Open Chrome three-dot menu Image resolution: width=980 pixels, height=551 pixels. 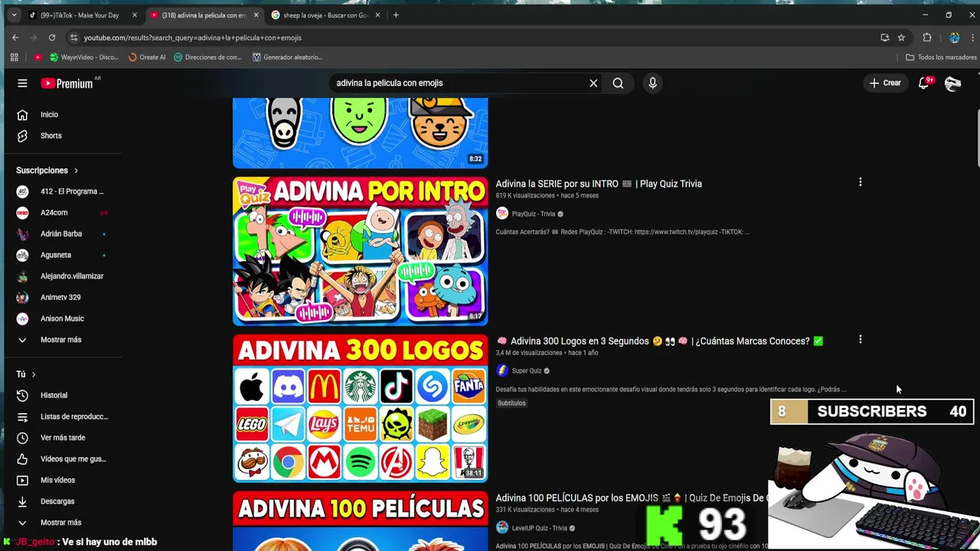(972, 37)
